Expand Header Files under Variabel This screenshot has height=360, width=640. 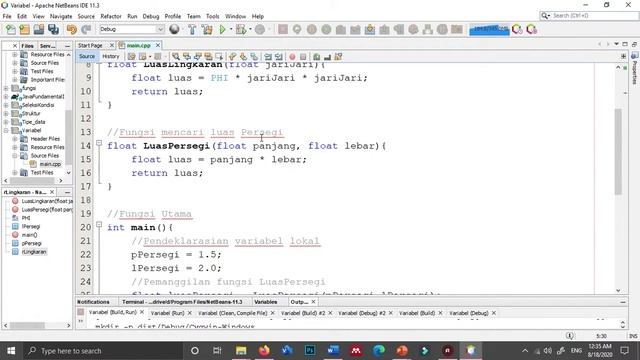(14, 139)
